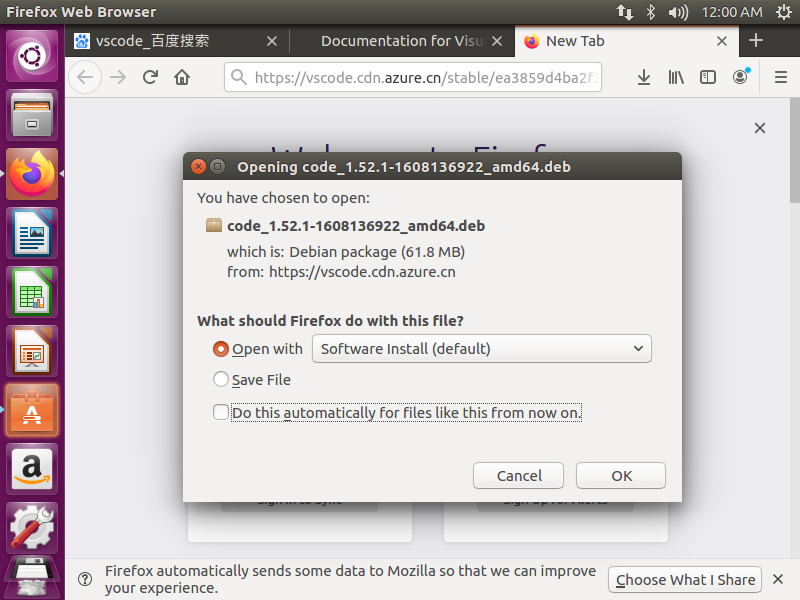Click the code_1.52.1-1608136922_amd64.deb file name
The width and height of the screenshot is (800, 600).
[x=356, y=226]
